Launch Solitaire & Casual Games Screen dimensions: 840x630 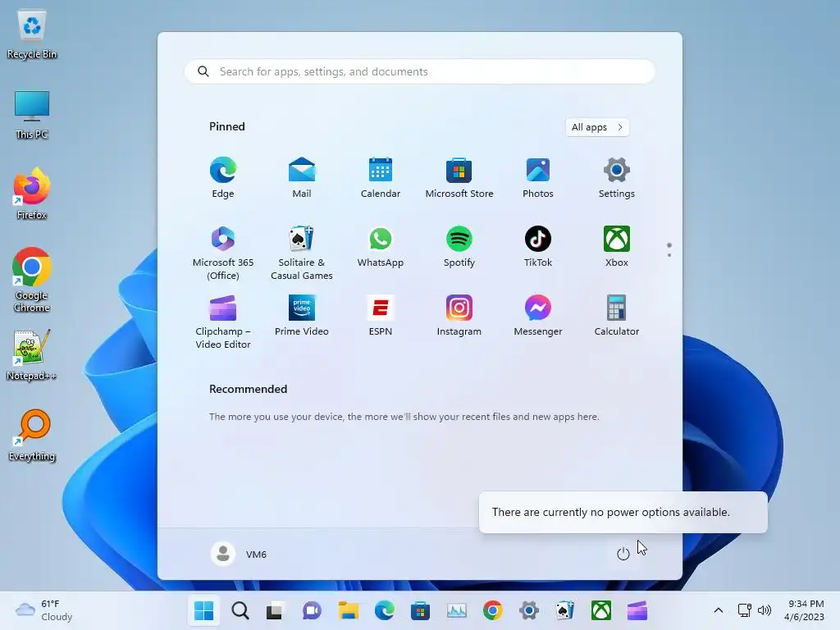(x=302, y=253)
